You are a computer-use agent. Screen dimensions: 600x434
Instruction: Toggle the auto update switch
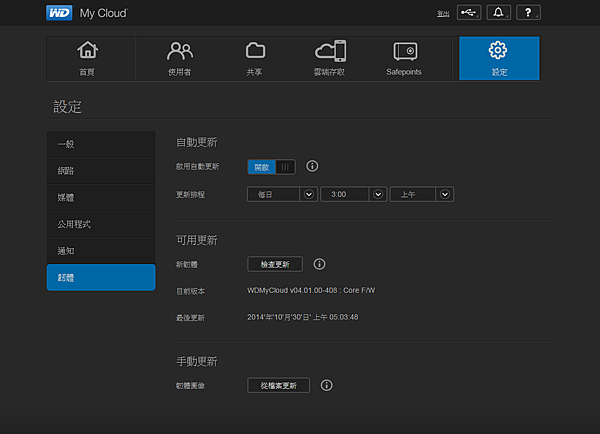pos(271,167)
